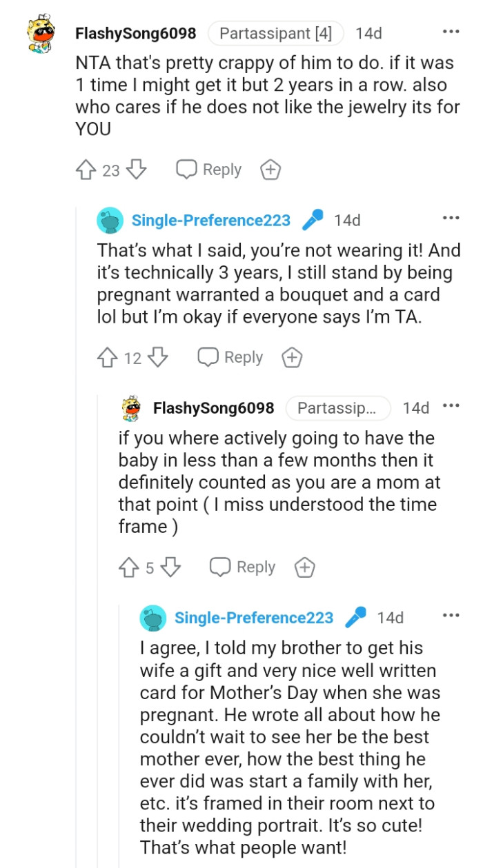
Task: Click the reply speech bubble under the top comment
Action: point(185,169)
